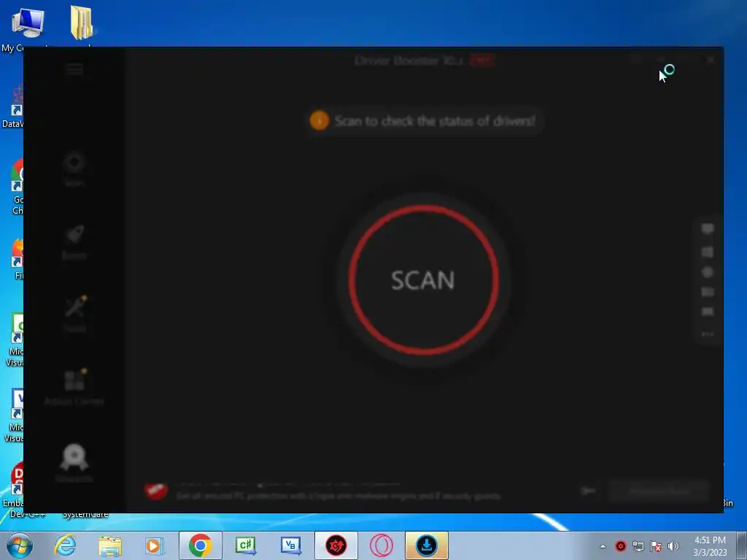This screenshot has width=747, height=560.
Task: Open Visual C# from taskbar
Action: [245, 545]
